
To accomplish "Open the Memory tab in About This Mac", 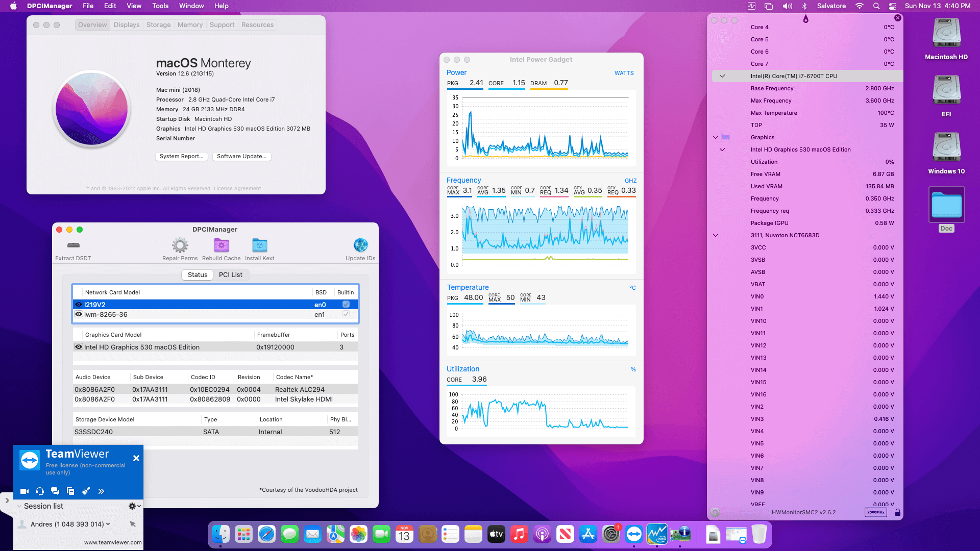I will (190, 24).
